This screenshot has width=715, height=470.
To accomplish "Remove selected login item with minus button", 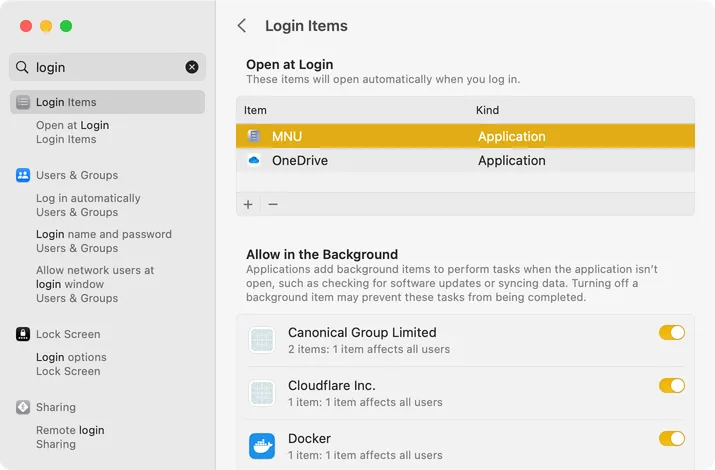I will [273, 204].
